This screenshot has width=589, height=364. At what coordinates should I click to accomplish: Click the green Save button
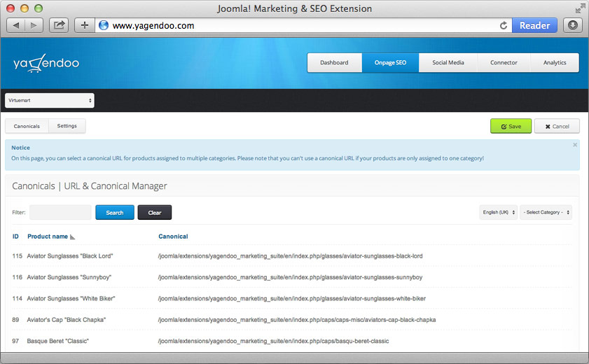click(x=511, y=127)
